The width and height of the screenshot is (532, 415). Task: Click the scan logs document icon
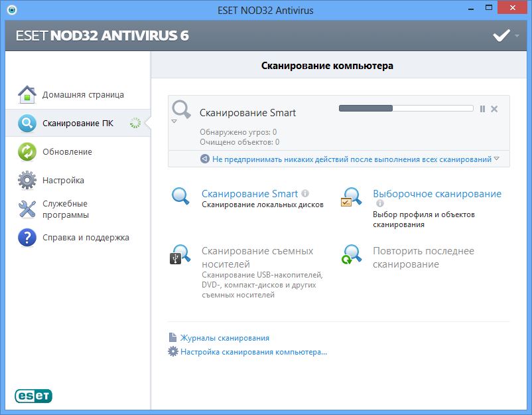click(x=172, y=337)
